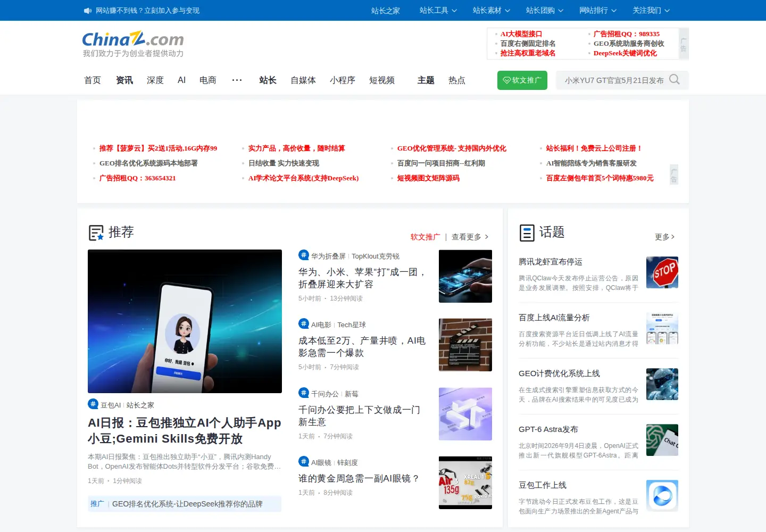Open the 网站排行 dropdown

[x=598, y=10]
